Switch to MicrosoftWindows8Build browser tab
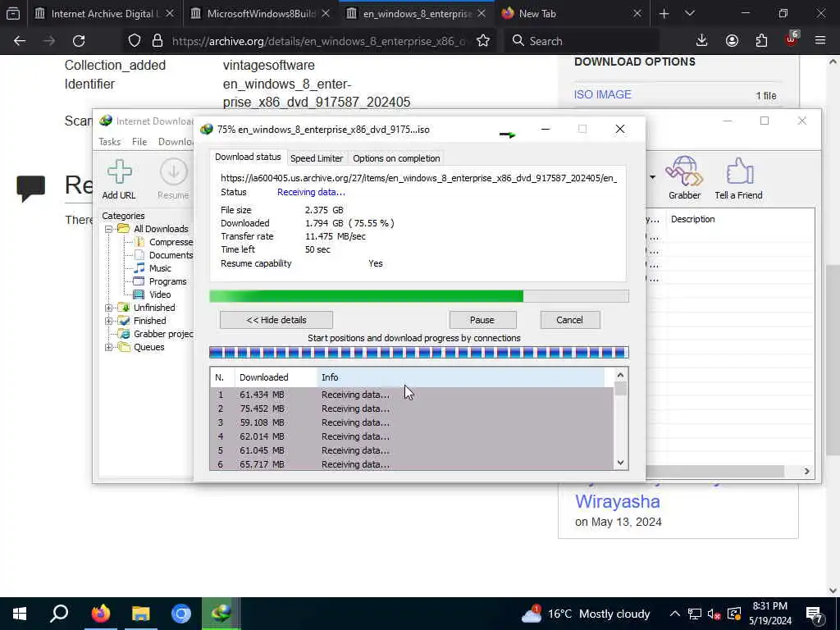840x630 pixels. [260, 14]
